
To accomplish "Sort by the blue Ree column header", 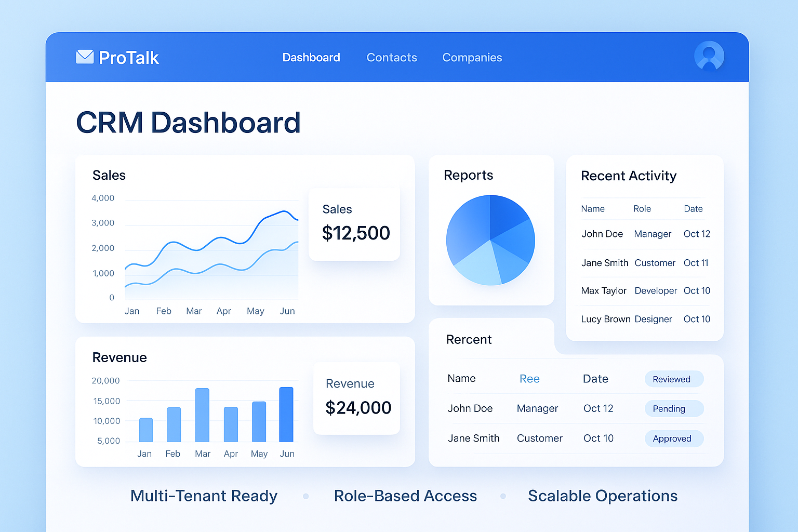I will [x=529, y=379].
